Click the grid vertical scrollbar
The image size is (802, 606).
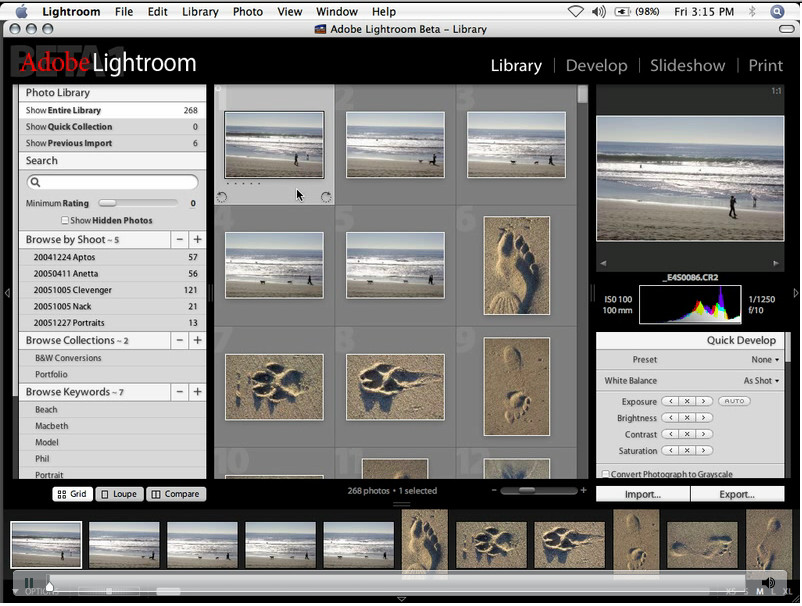click(x=582, y=281)
